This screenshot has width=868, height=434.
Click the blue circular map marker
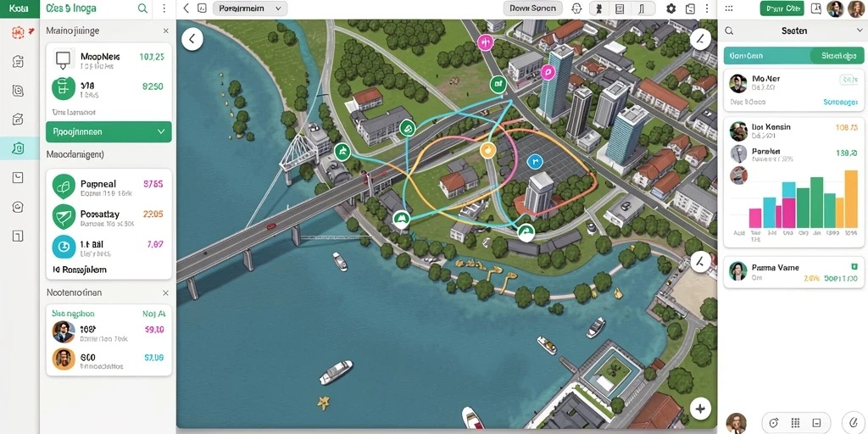click(535, 161)
